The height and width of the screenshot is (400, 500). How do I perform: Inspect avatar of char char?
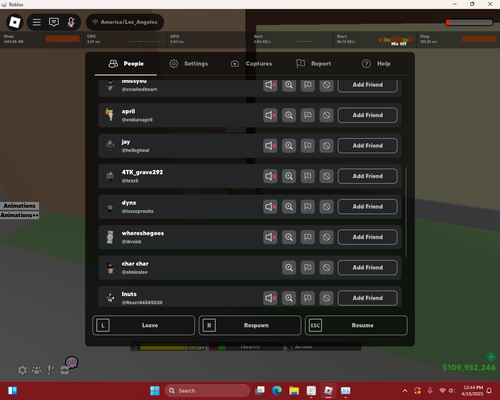pos(289,268)
